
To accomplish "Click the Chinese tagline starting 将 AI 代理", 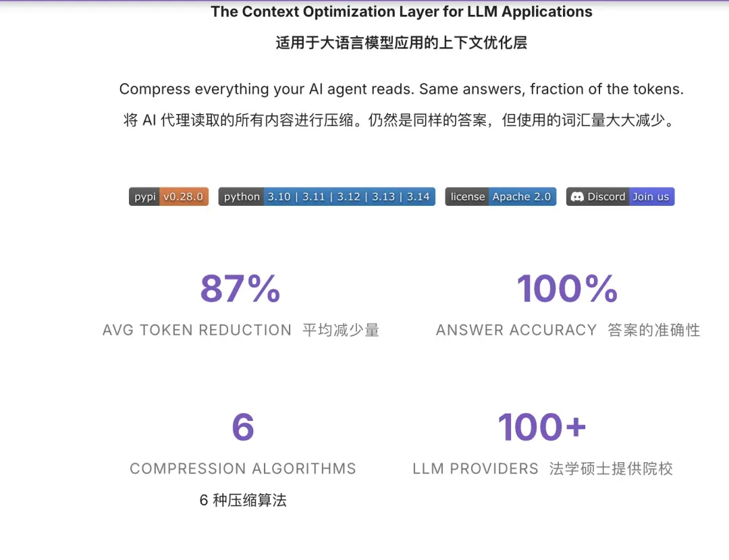I will click(x=400, y=120).
